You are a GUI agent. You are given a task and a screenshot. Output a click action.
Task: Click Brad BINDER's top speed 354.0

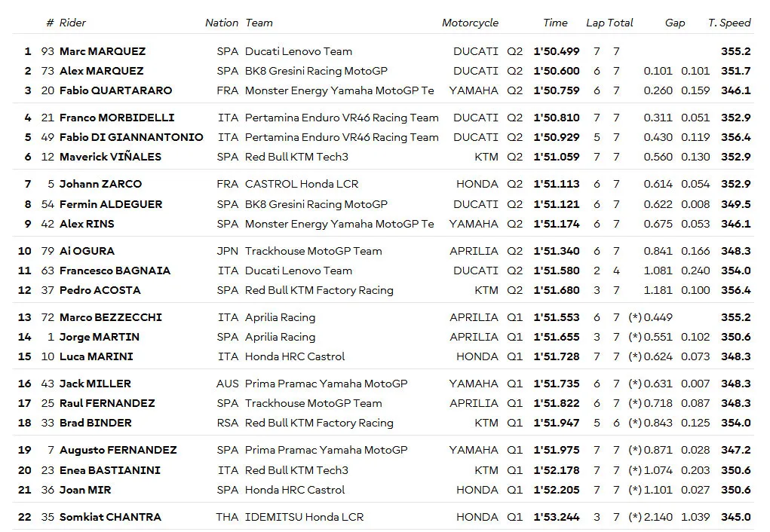(735, 423)
